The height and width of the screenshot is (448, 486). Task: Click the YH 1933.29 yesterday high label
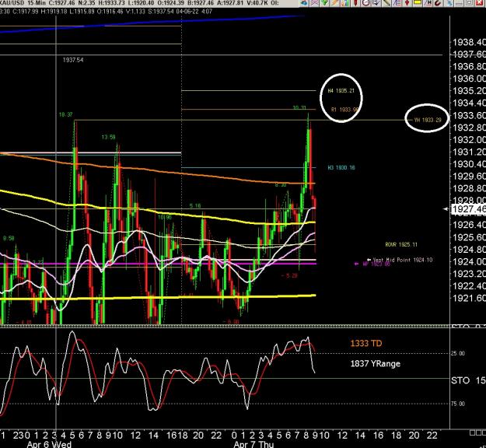(x=428, y=120)
